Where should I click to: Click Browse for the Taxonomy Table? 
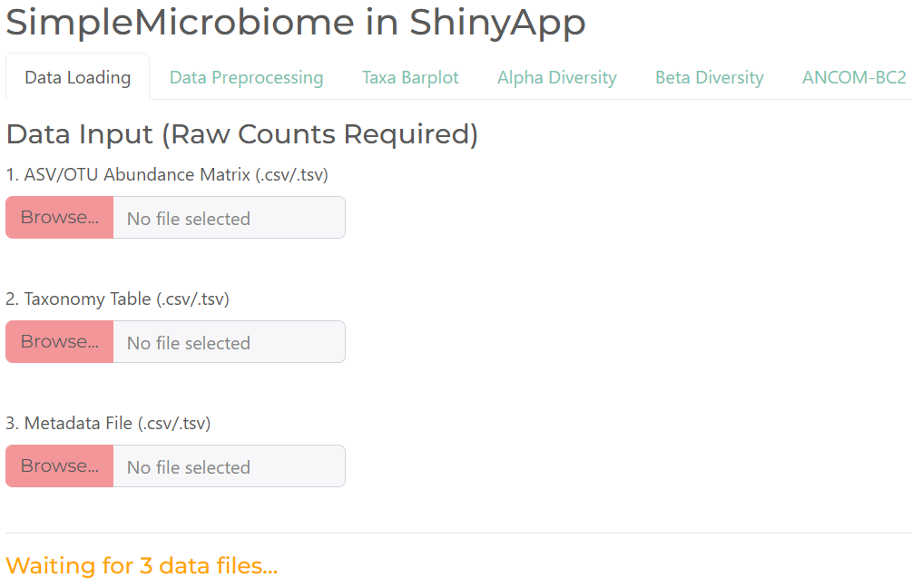(58, 341)
